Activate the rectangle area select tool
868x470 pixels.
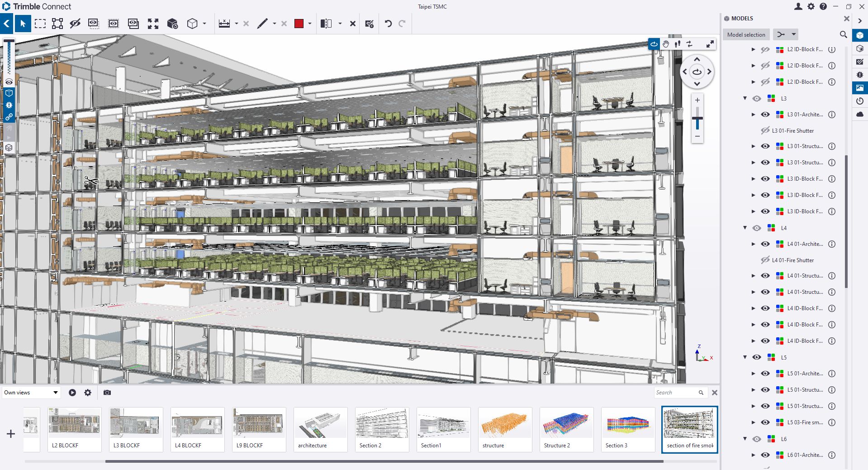[x=40, y=24]
